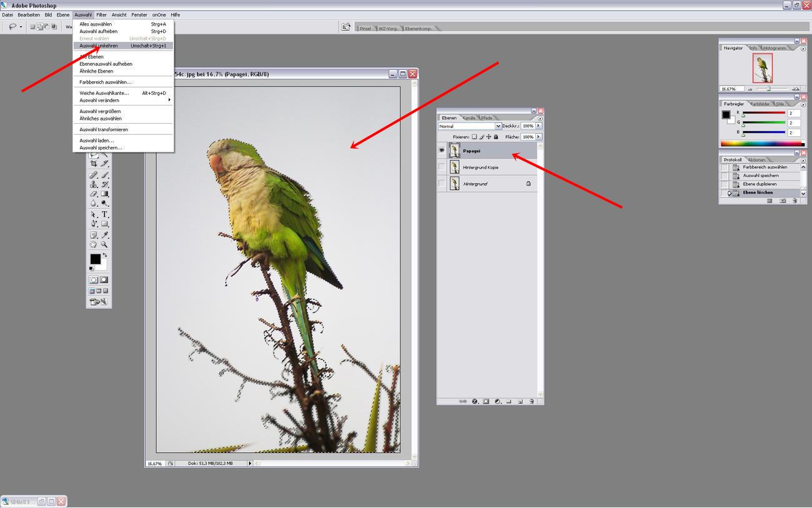Select the Eyedropper tool
Image resolution: width=812 pixels, height=508 pixels.
tap(104, 235)
